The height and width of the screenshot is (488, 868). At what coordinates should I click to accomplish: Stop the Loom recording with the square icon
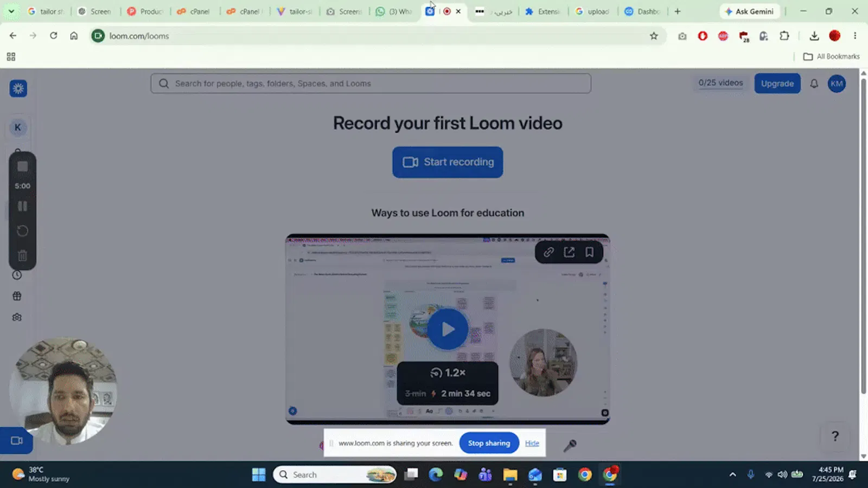(x=22, y=166)
